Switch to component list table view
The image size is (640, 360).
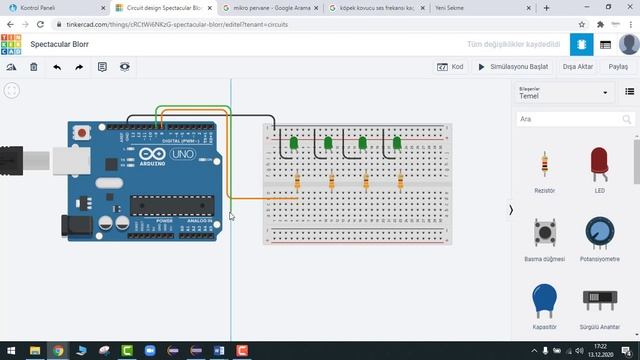click(605, 44)
